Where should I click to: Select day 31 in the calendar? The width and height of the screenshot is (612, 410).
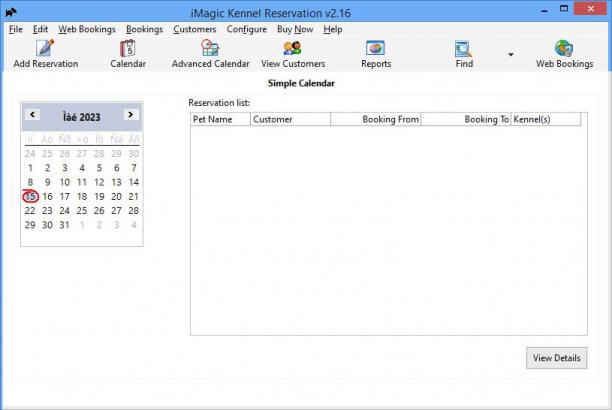coord(64,225)
